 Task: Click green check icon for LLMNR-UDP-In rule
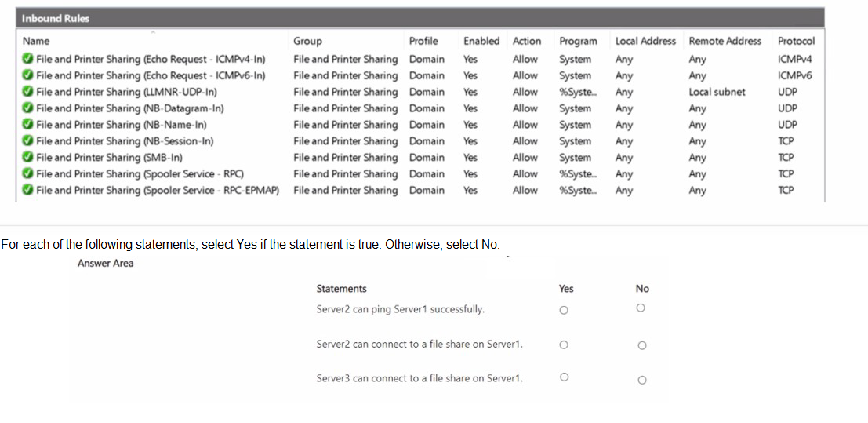tap(27, 92)
